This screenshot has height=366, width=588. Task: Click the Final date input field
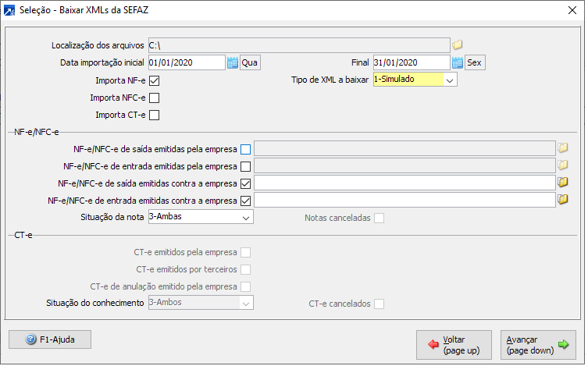[x=412, y=62]
